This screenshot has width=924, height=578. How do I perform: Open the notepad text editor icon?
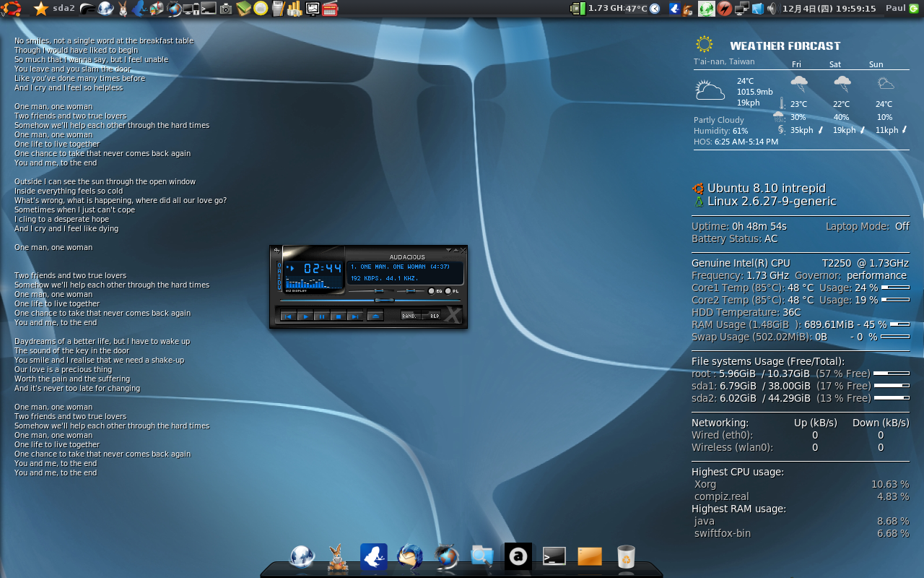pyautogui.click(x=278, y=9)
